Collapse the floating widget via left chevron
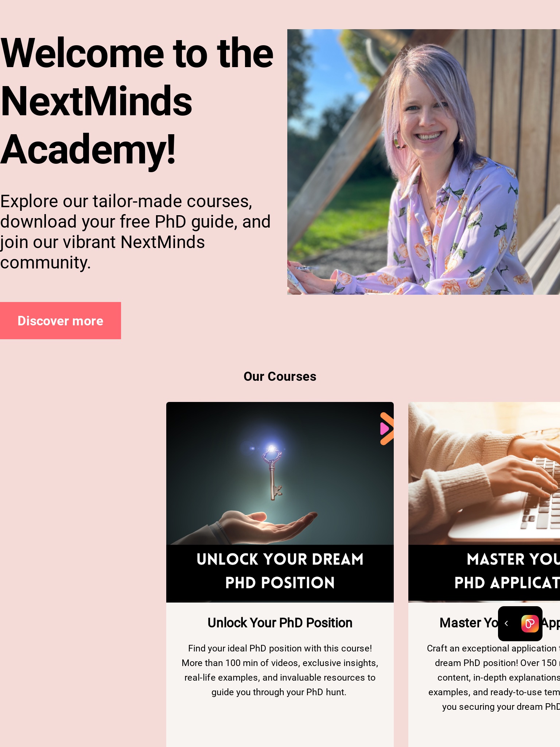The width and height of the screenshot is (560, 747). (506, 623)
